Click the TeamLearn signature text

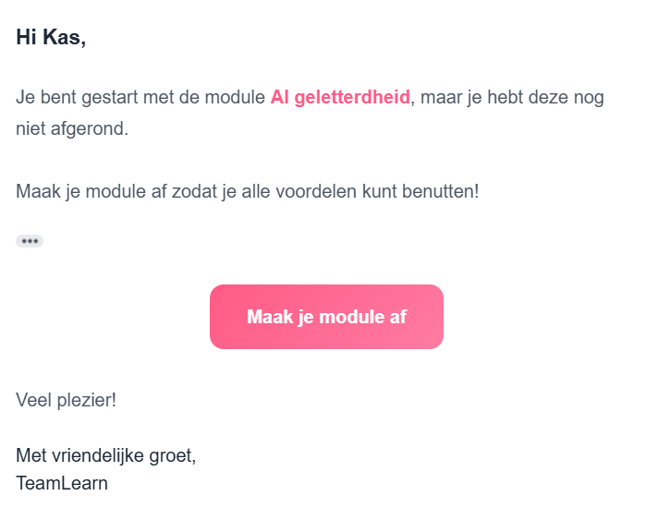coord(61,483)
